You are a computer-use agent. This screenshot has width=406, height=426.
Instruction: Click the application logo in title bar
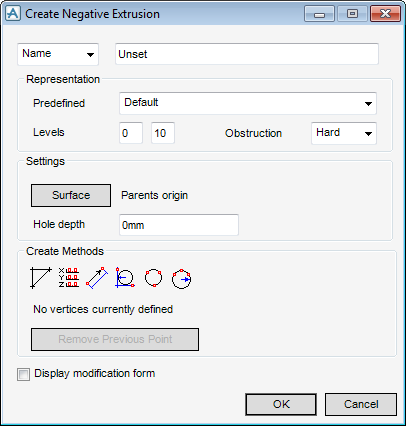point(13,14)
